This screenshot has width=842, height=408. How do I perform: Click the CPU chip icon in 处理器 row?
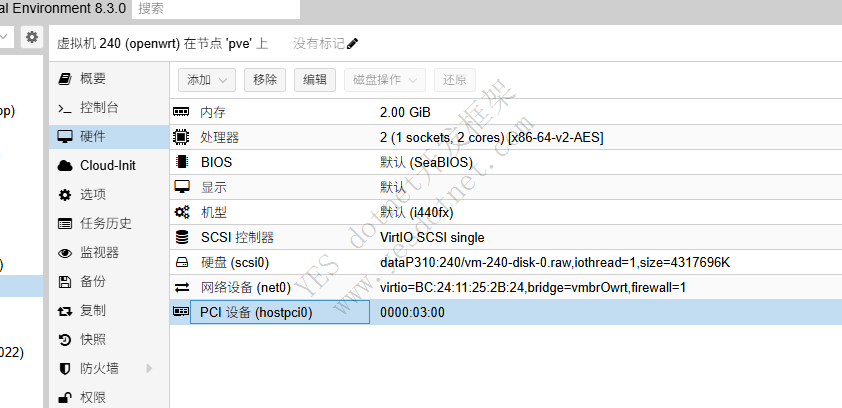182,137
